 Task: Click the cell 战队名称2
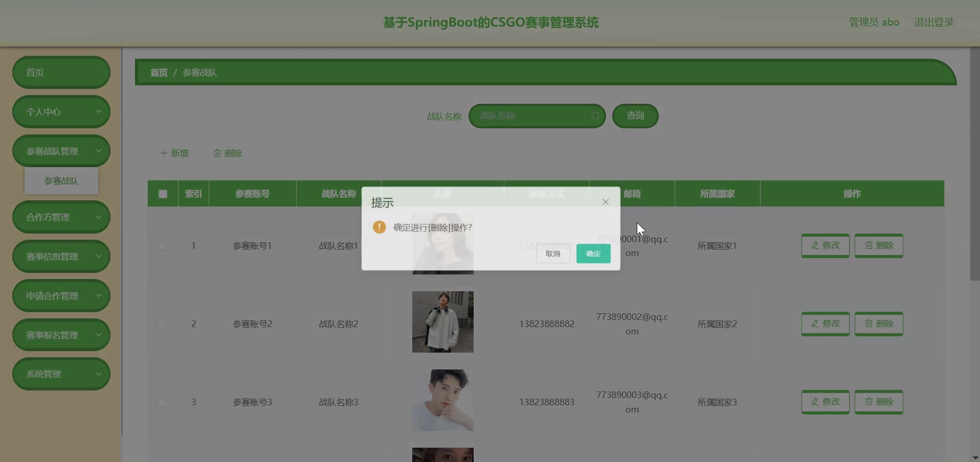(x=339, y=324)
